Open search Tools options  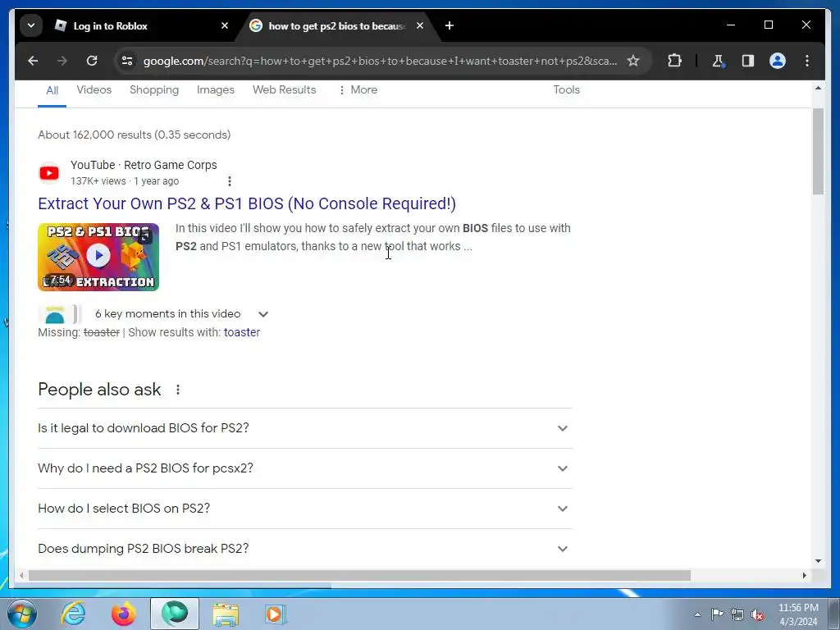point(566,90)
